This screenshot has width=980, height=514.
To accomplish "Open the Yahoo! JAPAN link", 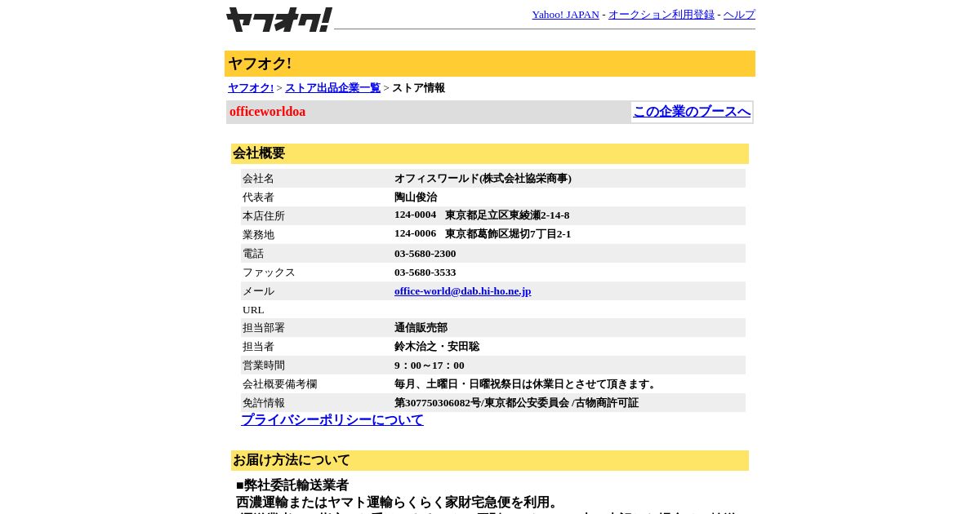I will [565, 15].
